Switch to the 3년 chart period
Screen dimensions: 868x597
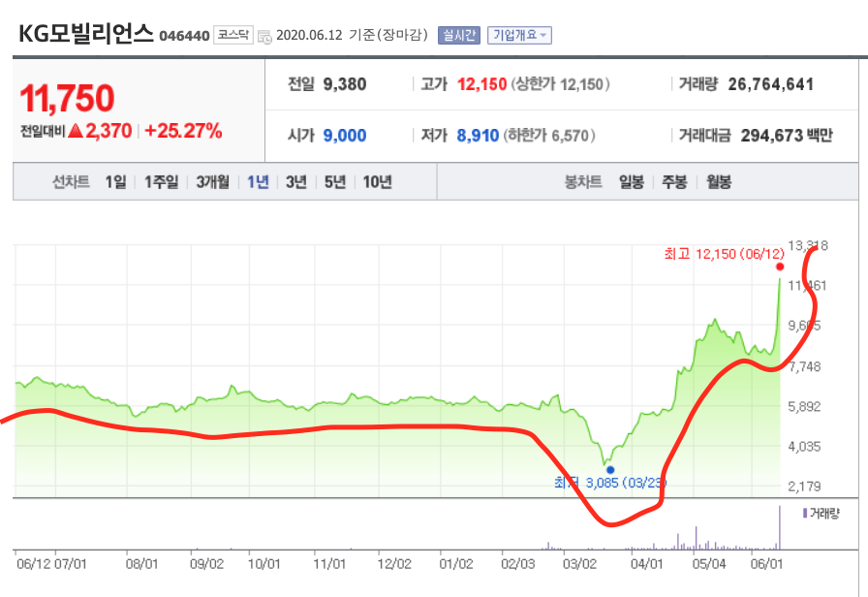(x=296, y=181)
